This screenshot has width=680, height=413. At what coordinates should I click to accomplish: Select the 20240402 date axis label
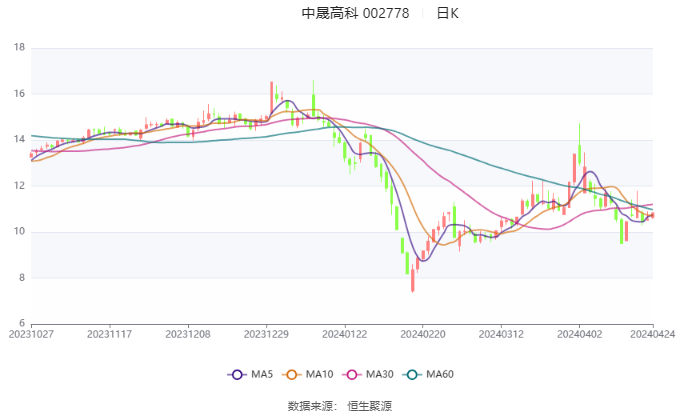coord(579,334)
